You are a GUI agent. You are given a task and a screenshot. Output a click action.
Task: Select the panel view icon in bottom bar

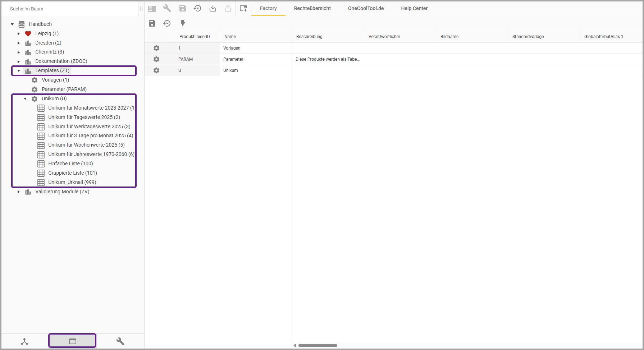pos(72,341)
